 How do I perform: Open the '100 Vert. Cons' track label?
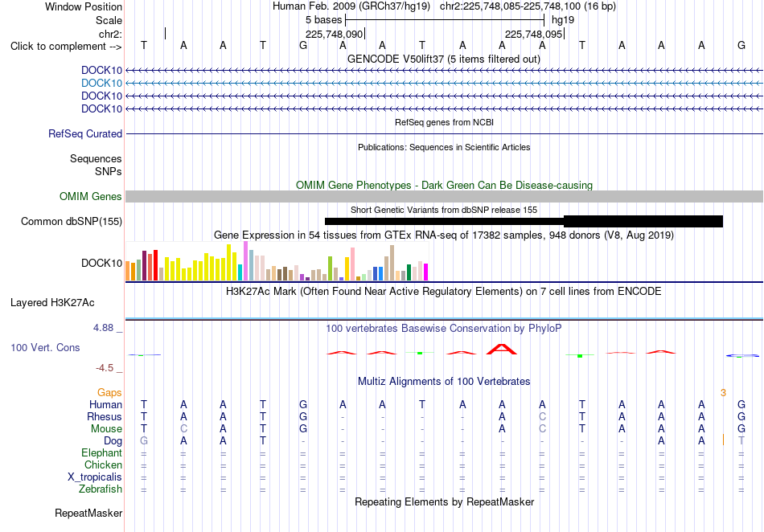(x=45, y=347)
